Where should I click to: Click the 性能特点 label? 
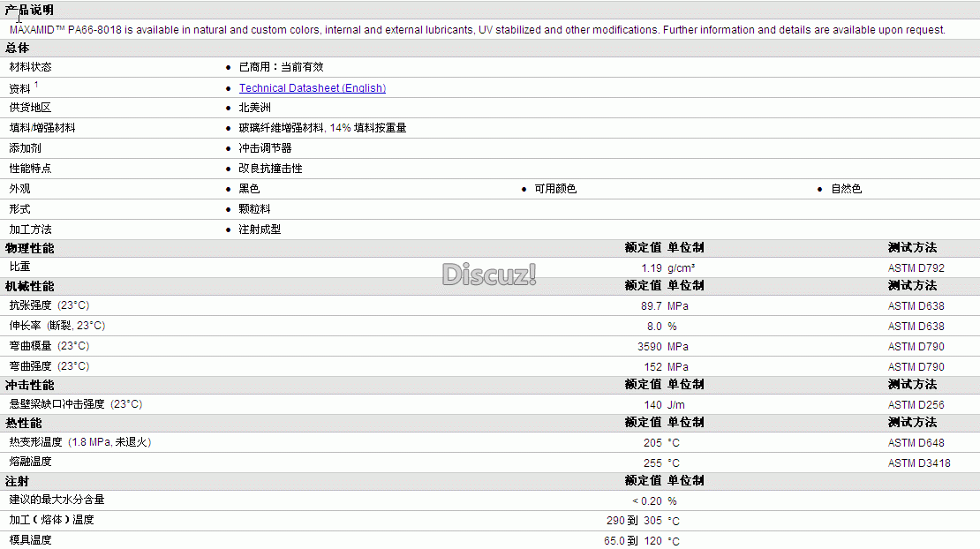point(31,169)
